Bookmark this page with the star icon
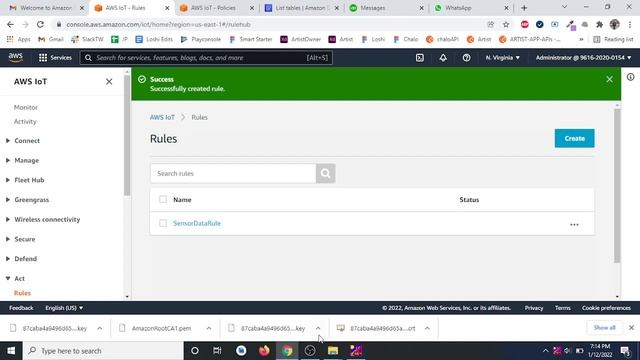 tap(506, 24)
